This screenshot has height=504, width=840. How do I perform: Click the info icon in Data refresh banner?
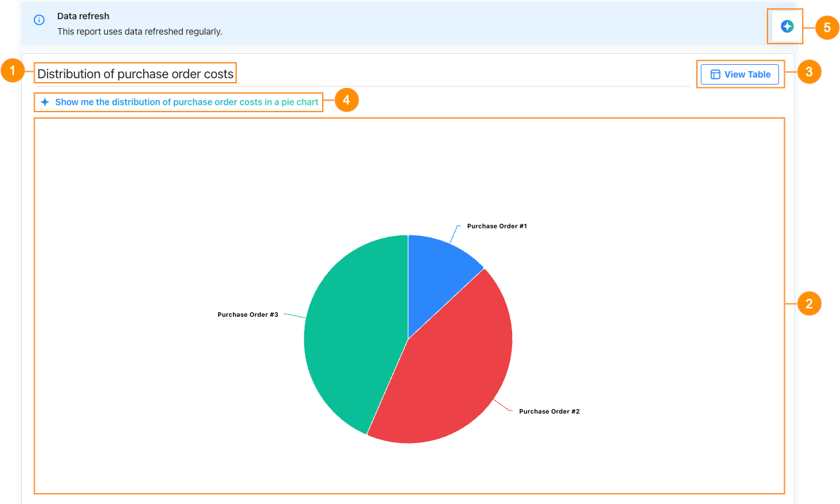click(x=39, y=21)
